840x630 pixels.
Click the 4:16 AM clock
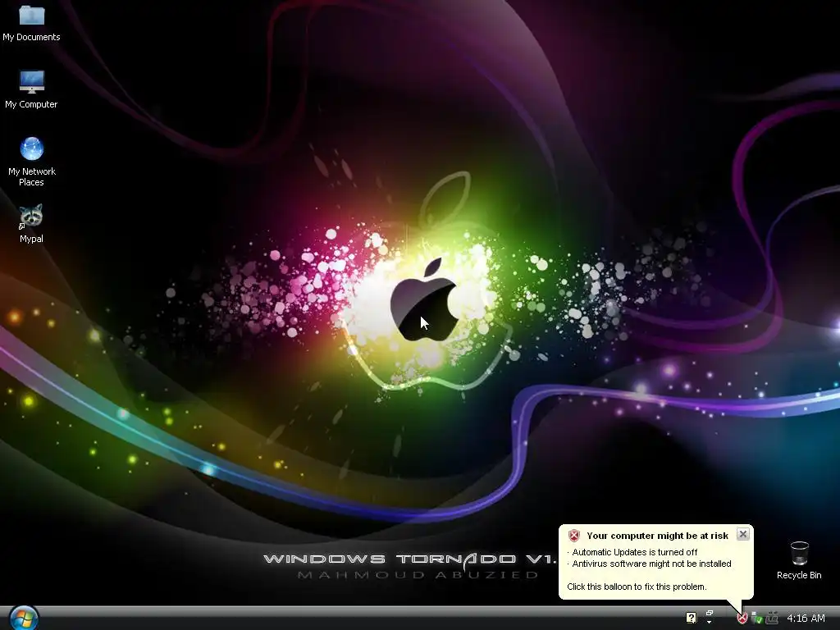[806, 619]
